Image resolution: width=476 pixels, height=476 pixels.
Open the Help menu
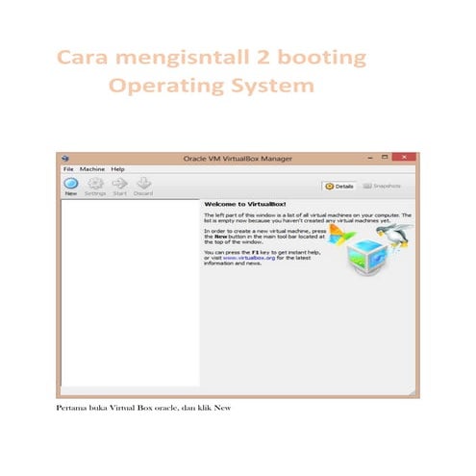[x=117, y=169]
